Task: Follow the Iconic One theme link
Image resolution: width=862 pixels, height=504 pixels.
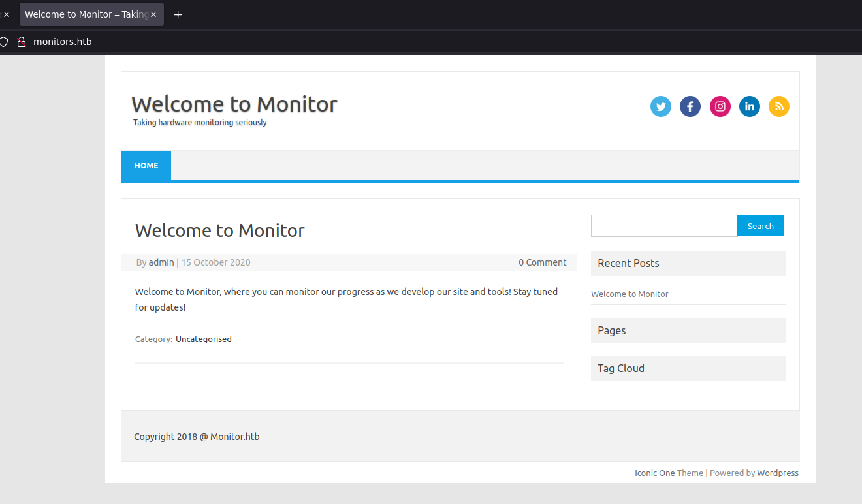Action: click(x=654, y=473)
